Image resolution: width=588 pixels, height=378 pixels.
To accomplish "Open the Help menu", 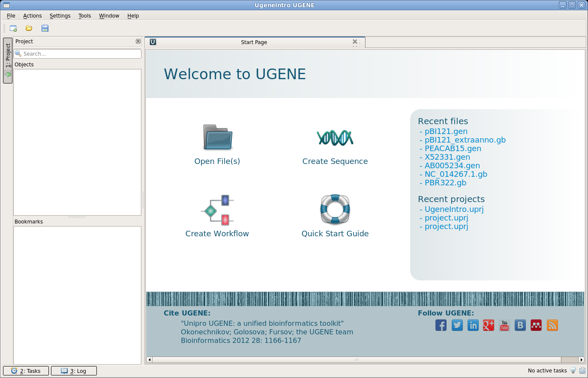I will pyautogui.click(x=133, y=16).
